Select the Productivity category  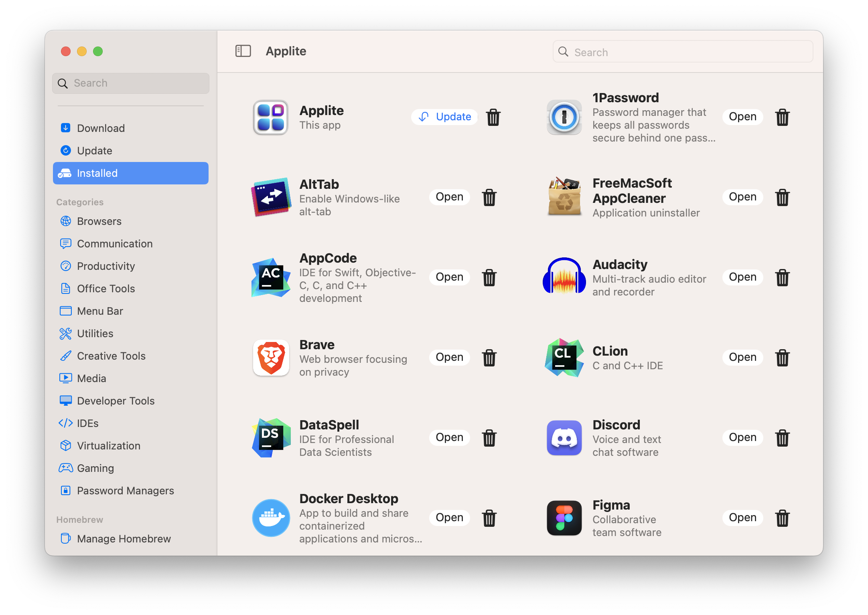(x=131, y=266)
